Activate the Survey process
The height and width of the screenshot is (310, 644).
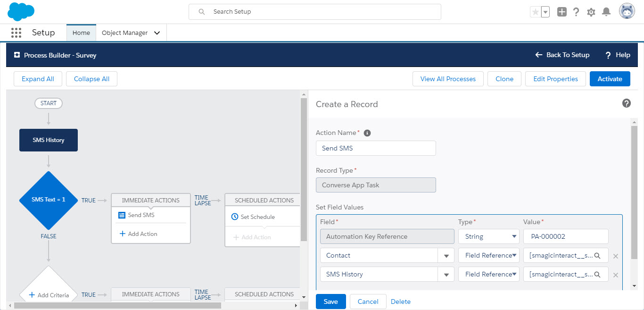click(x=610, y=79)
